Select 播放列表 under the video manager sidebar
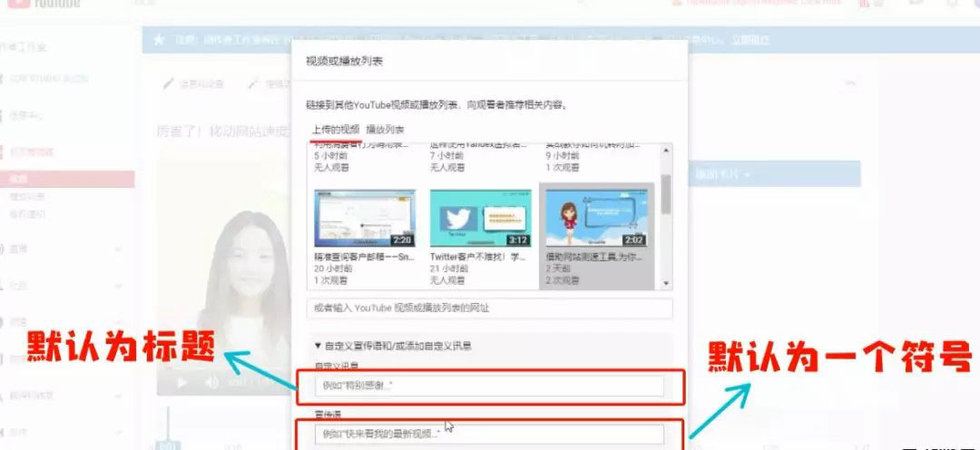 point(27,196)
